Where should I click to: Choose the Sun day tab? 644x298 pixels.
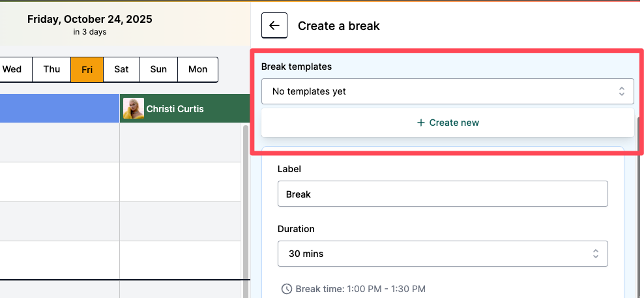(x=158, y=69)
